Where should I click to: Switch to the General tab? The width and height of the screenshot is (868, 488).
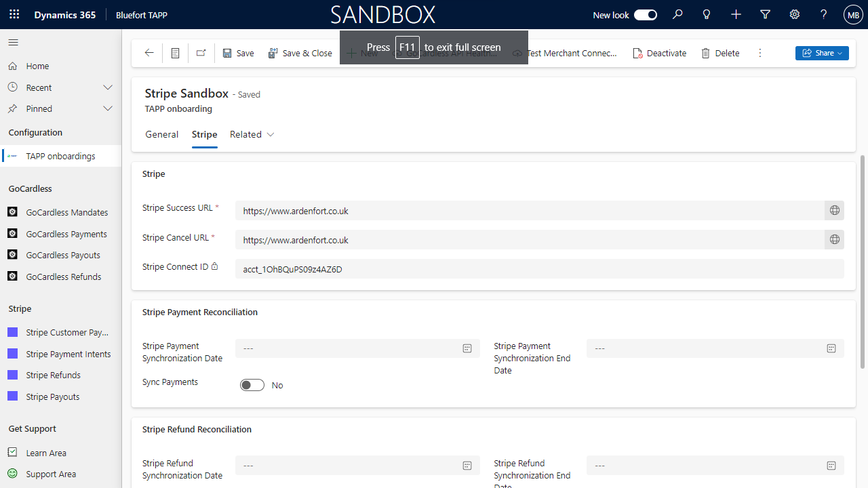coord(162,134)
